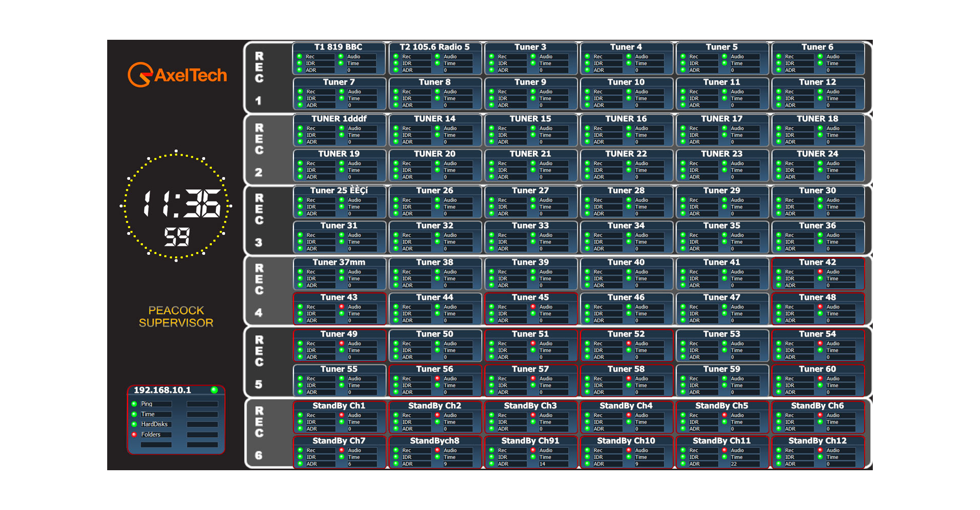Click the green HardDisks status indicator

pos(134,424)
